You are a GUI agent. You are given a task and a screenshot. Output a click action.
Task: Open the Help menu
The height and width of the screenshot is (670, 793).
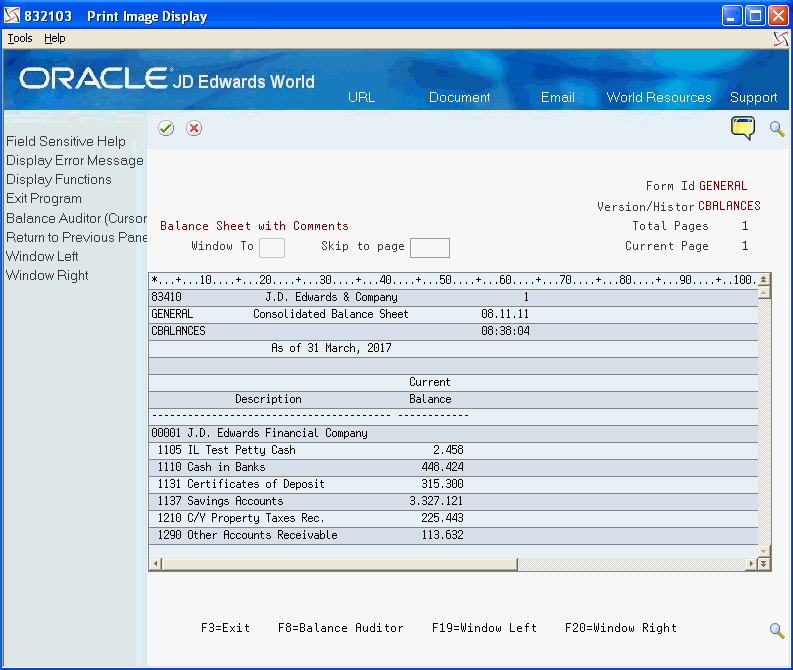(x=55, y=38)
